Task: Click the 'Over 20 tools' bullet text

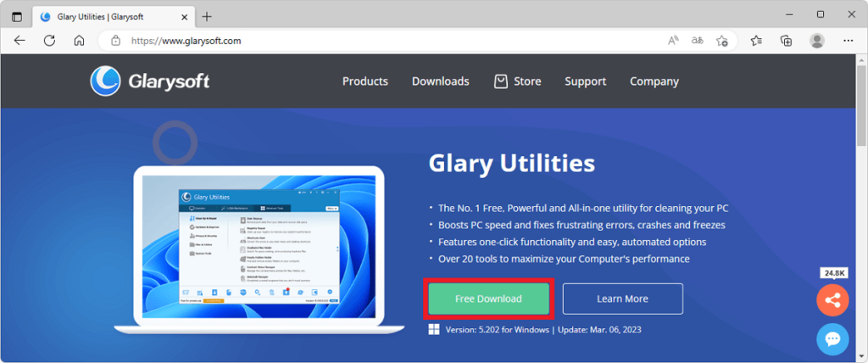Action: [564, 259]
